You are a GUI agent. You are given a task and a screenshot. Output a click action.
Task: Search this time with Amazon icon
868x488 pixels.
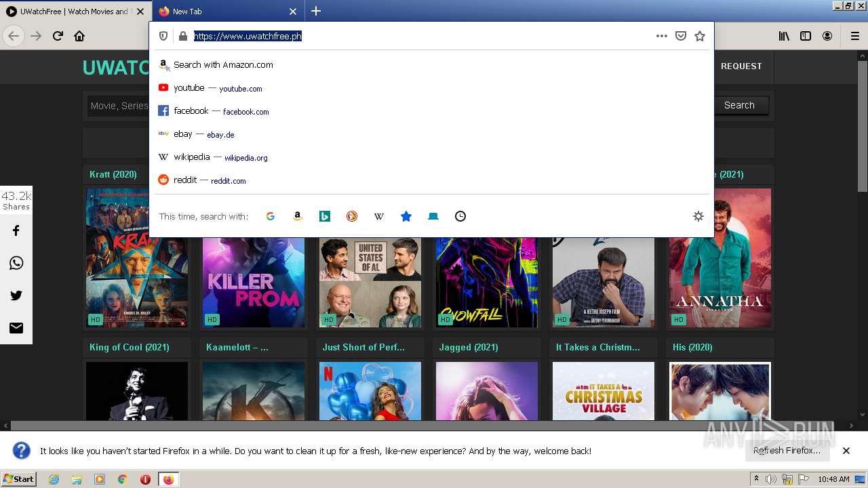coord(297,216)
